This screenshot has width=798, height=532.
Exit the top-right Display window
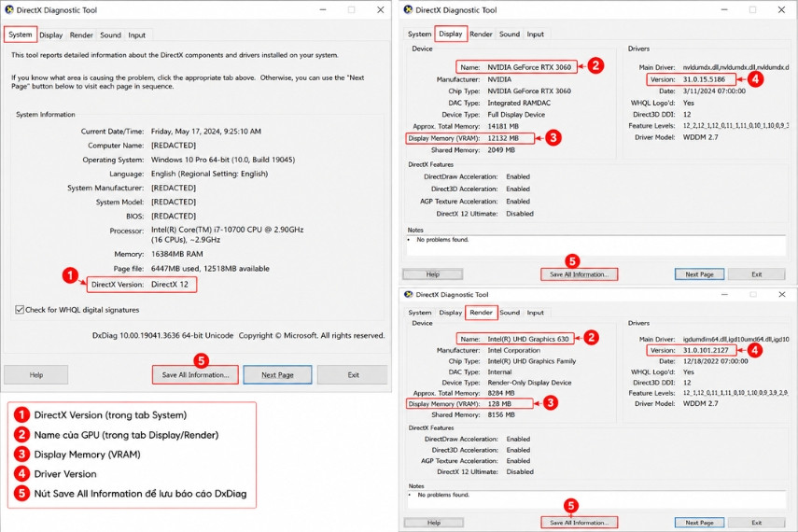757,274
